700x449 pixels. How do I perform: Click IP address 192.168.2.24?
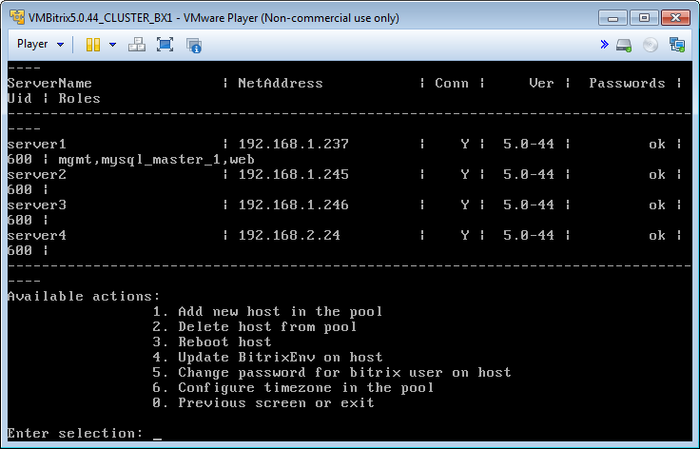(289, 235)
